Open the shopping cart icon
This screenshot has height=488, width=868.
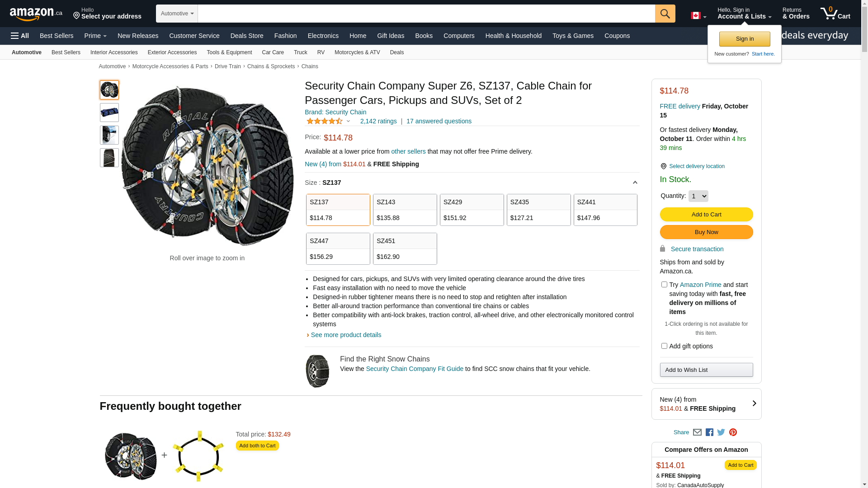(x=835, y=14)
